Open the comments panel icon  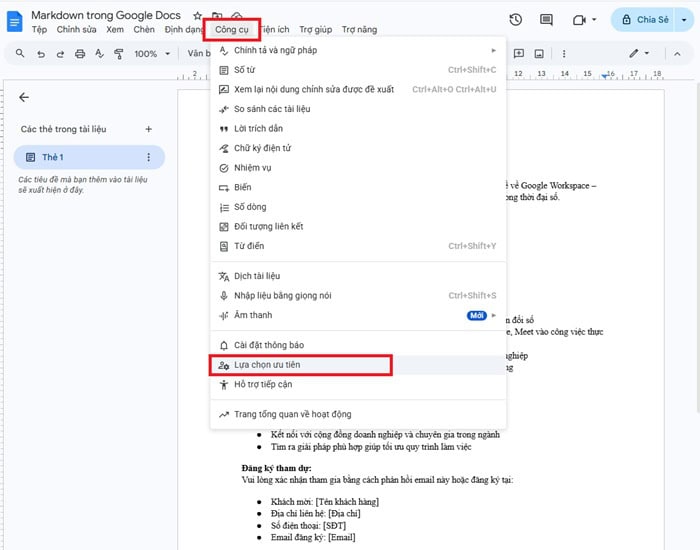click(545, 20)
